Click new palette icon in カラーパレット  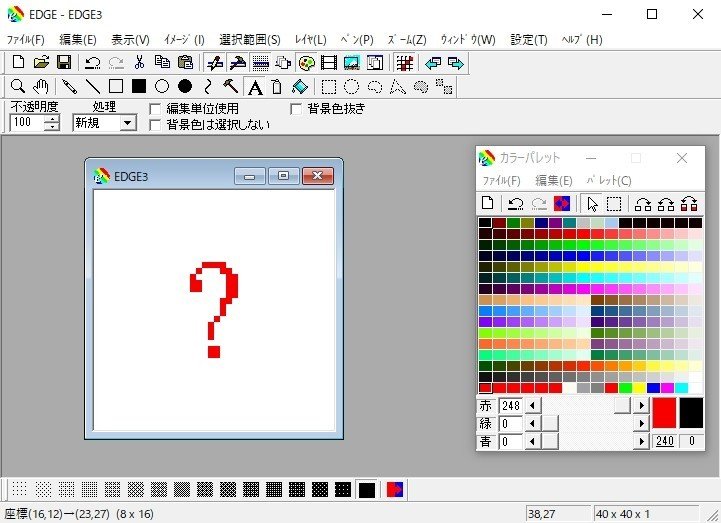[487, 203]
